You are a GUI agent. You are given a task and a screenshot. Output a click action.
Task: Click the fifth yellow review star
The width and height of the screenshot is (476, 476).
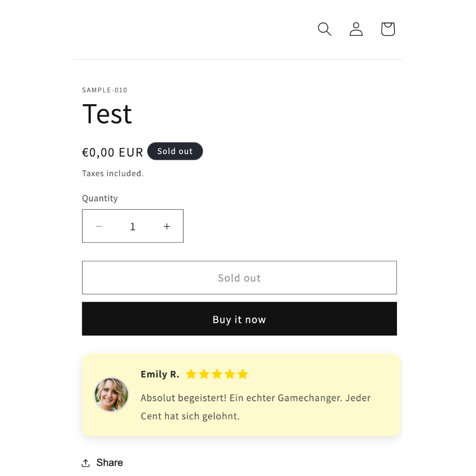243,374
